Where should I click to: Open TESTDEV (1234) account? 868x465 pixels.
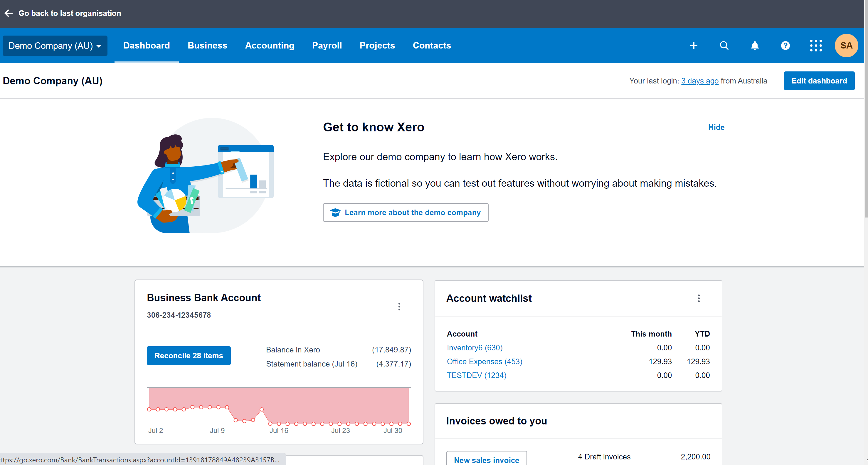pos(477,375)
